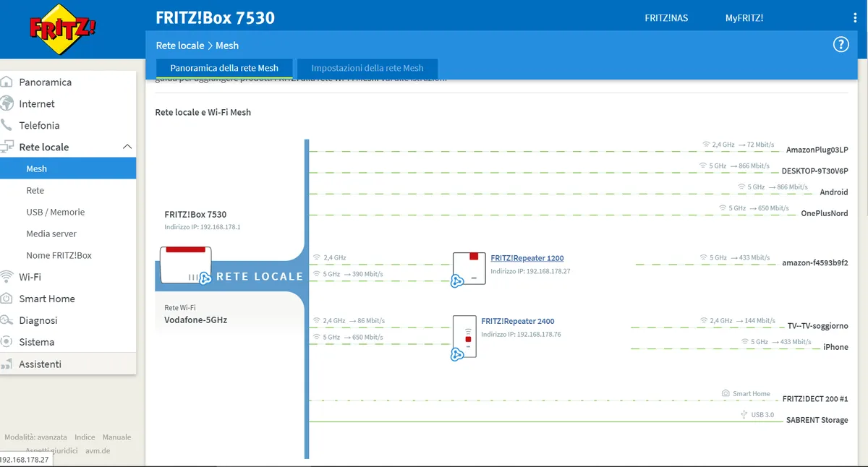The height and width of the screenshot is (467, 868).
Task: Open the FRITZ!Repeater 1200 link
Action: pyautogui.click(x=527, y=258)
